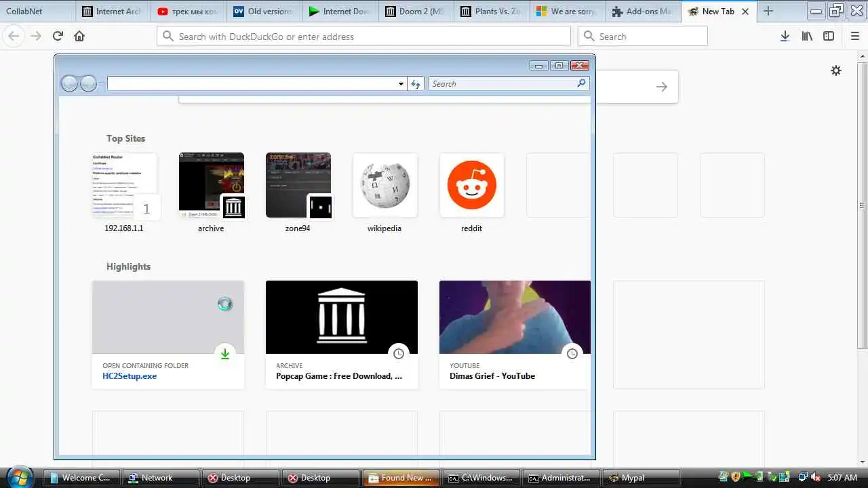Screen dimensions: 868x488
Task: Click the DuckDuckGo address bar
Action: click(x=363, y=37)
